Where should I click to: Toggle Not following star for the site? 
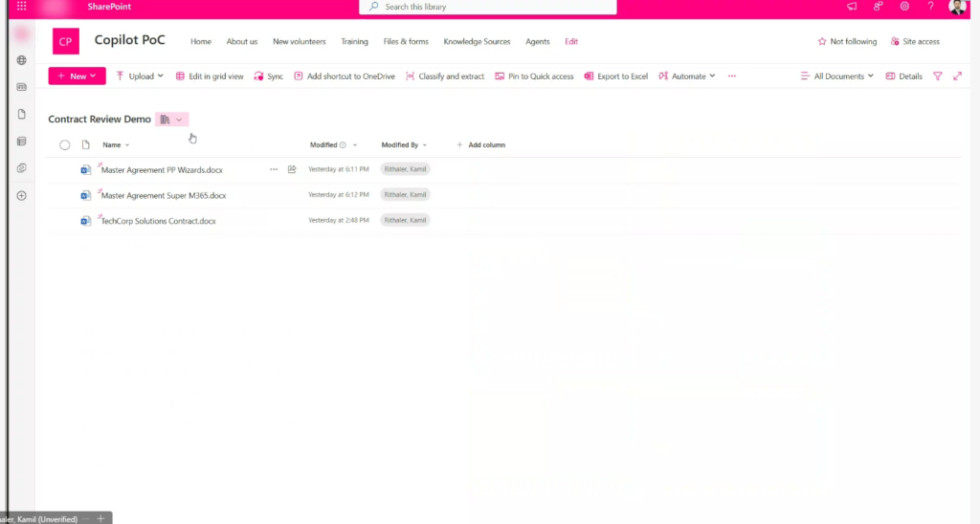point(847,41)
